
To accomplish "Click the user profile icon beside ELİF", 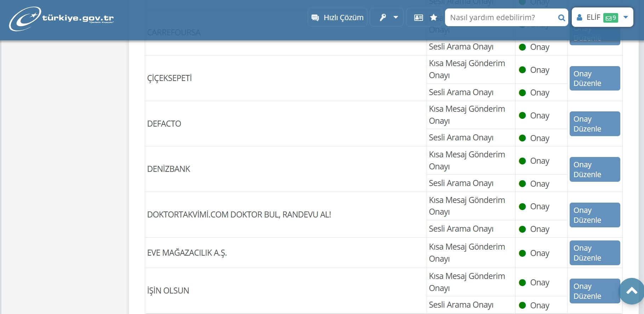I will point(580,17).
